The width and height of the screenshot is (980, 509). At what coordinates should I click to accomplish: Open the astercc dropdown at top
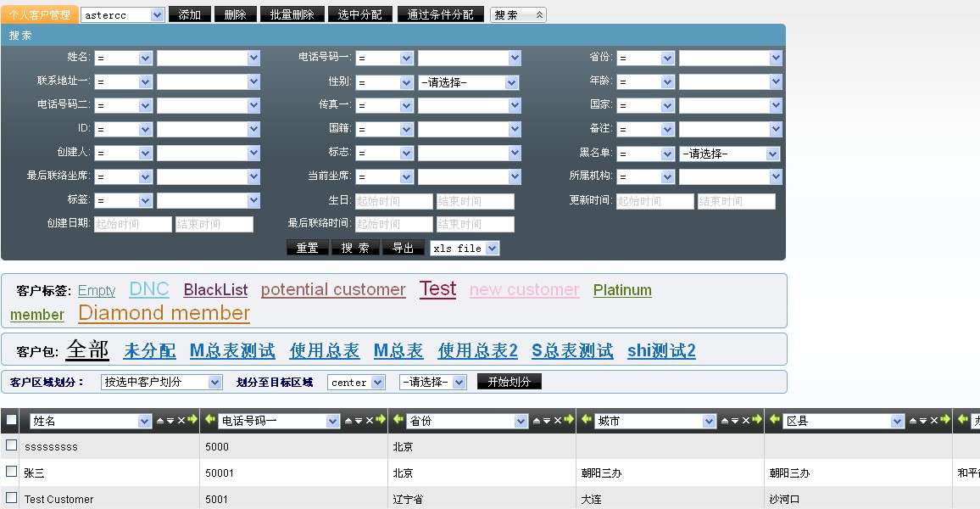pos(123,14)
